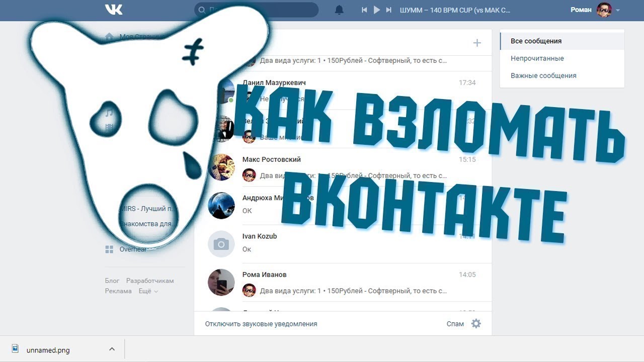
Task: Open the Реклама footer link
Action: (118, 291)
